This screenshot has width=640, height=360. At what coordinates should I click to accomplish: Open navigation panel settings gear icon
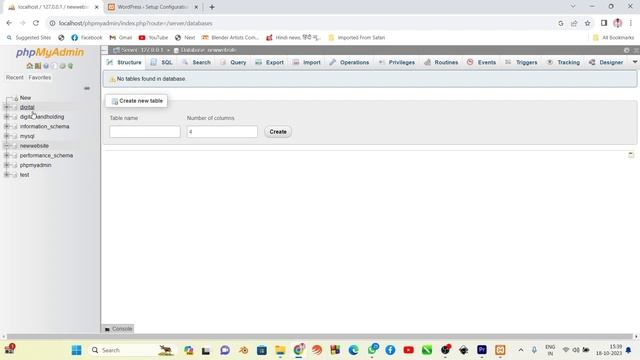click(x=62, y=66)
